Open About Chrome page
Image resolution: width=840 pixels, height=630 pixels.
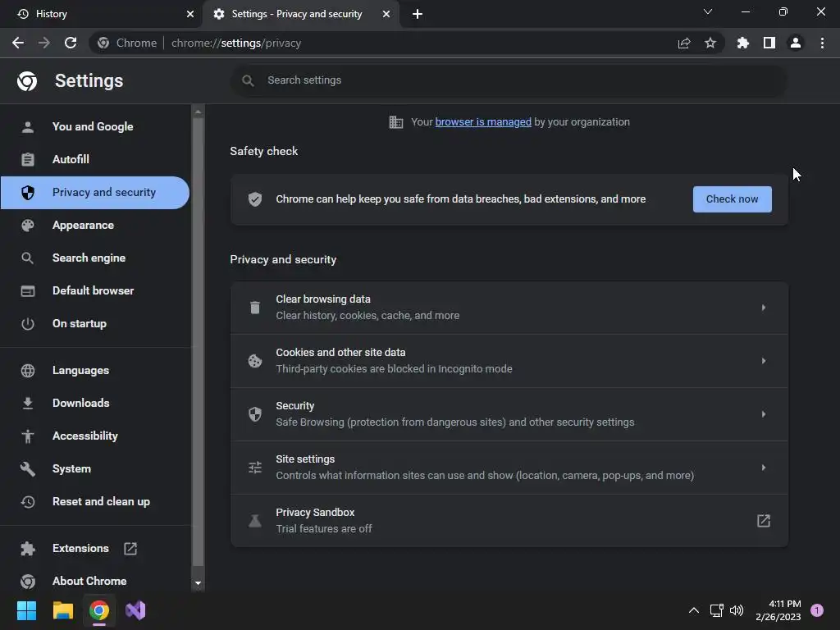pyautogui.click(x=95, y=582)
